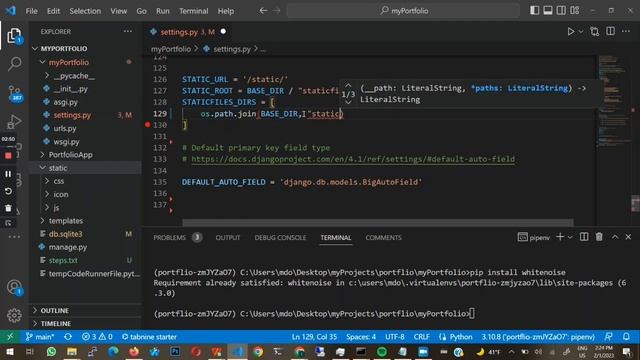The width and height of the screenshot is (640, 360).
Task: Toggle secondary sidebar layout icon
Action: coord(561,11)
